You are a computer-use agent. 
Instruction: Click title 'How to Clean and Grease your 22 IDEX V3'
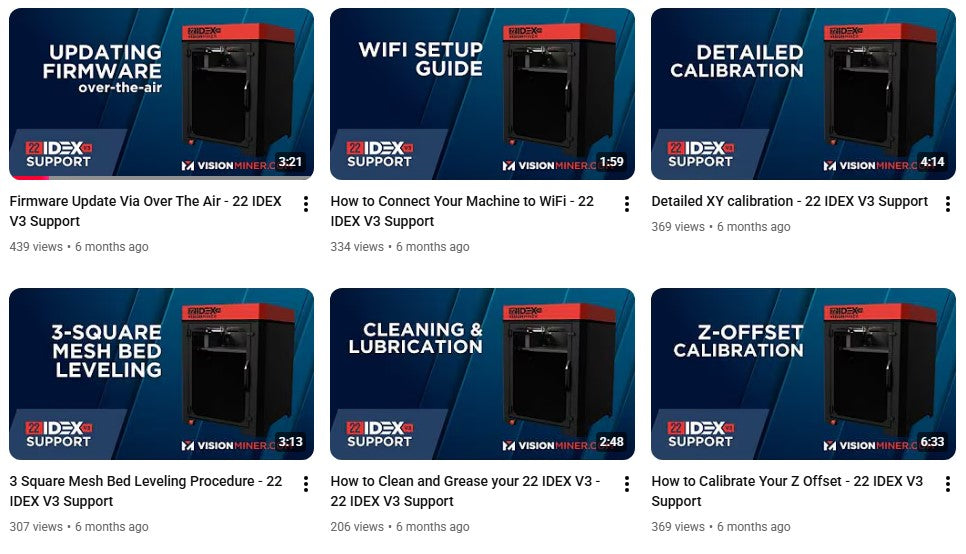click(x=461, y=481)
